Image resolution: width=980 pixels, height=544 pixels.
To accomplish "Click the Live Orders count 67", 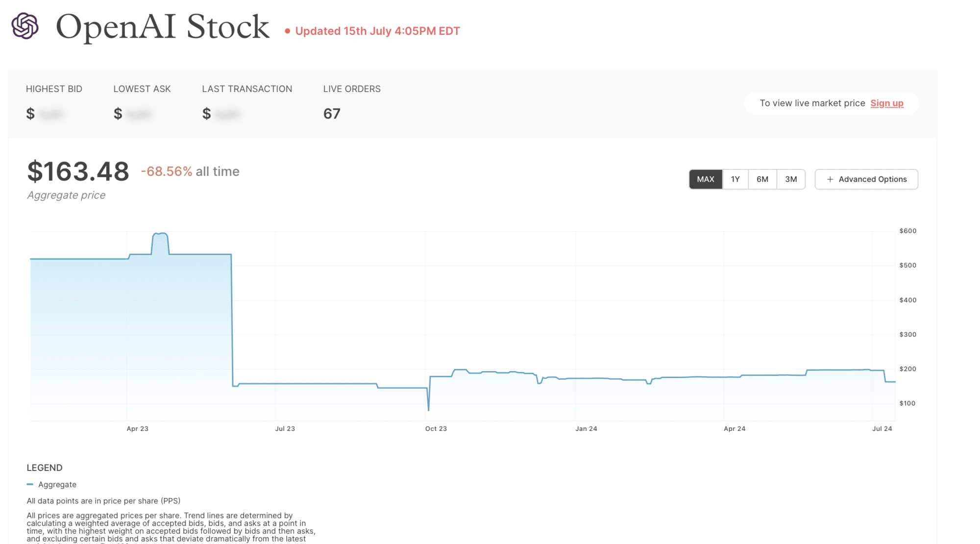I will pos(332,114).
